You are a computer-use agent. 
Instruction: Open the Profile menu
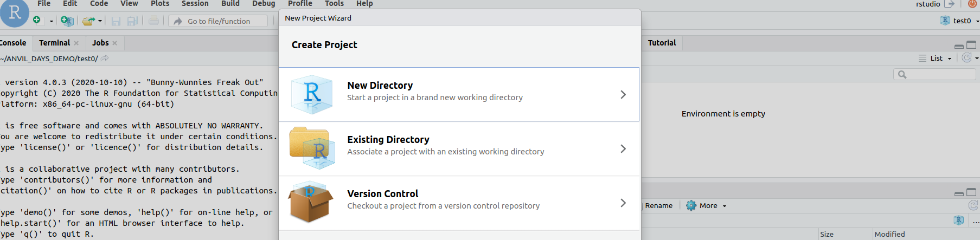point(300,4)
